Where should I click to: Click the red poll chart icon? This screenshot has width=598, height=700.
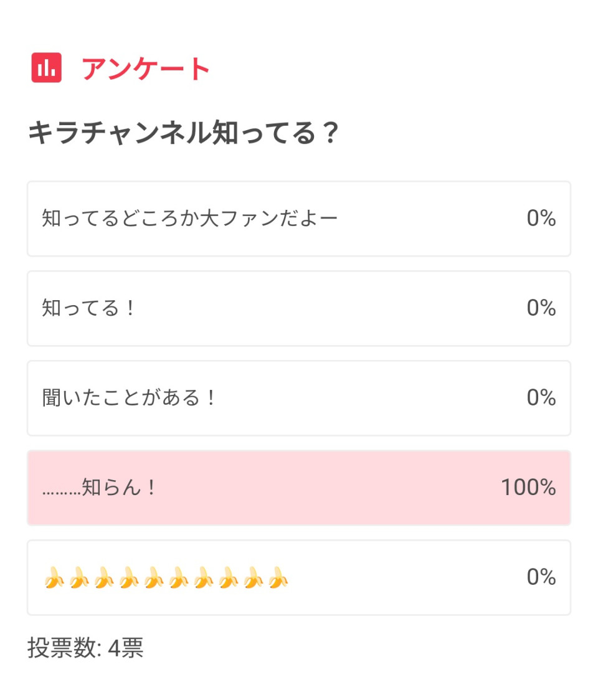47,68
